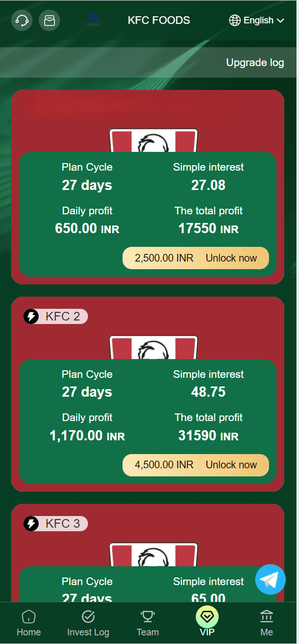Switch to Invest Log tab
299x644 pixels.
point(88,624)
